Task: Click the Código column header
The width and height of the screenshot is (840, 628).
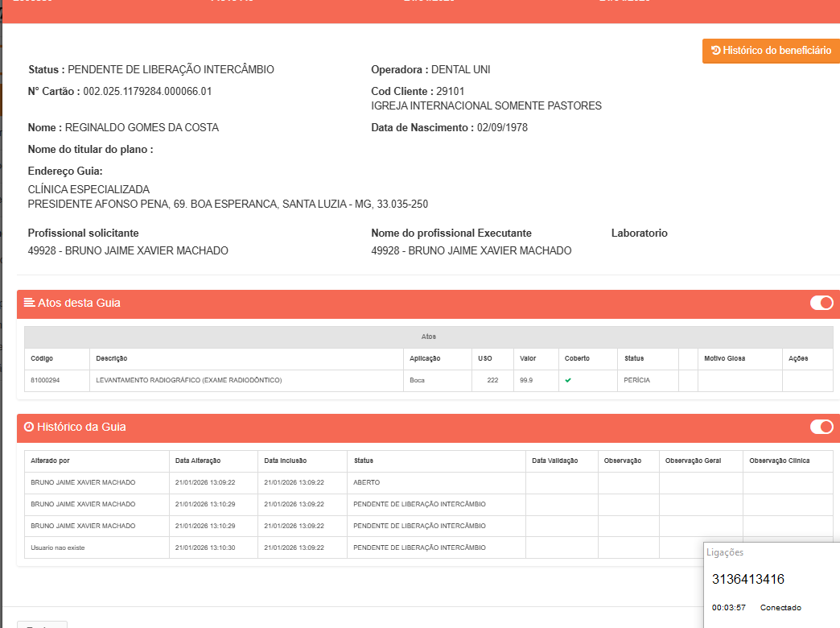Action: (42, 358)
